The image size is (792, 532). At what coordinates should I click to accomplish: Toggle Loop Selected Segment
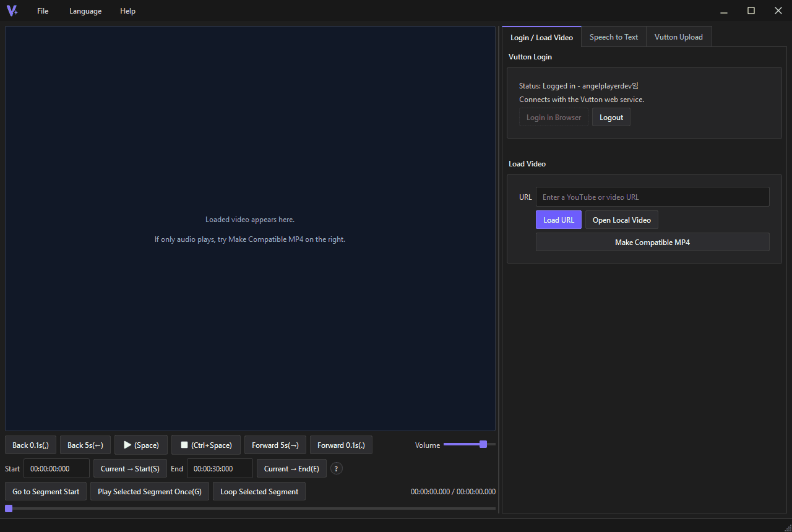tap(259, 492)
